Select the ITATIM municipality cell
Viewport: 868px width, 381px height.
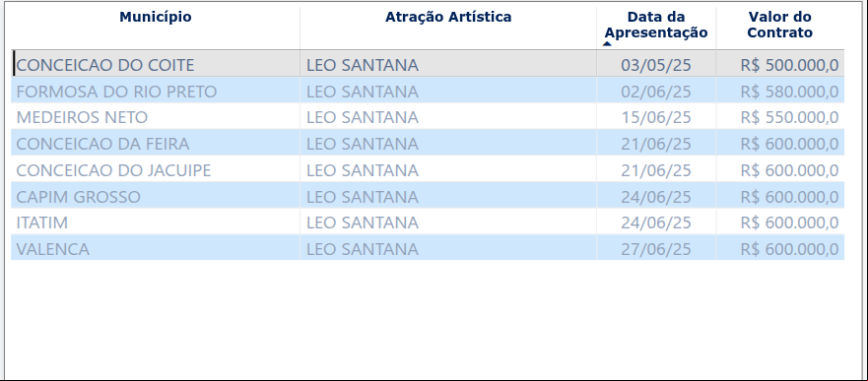point(156,222)
